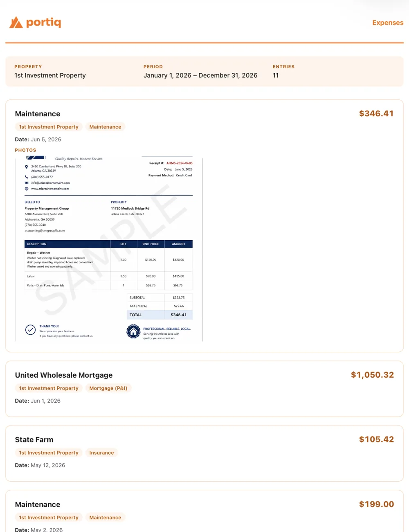Open the receipt photo thumbnail
This screenshot has width=409, height=532.
pos(109,248)
